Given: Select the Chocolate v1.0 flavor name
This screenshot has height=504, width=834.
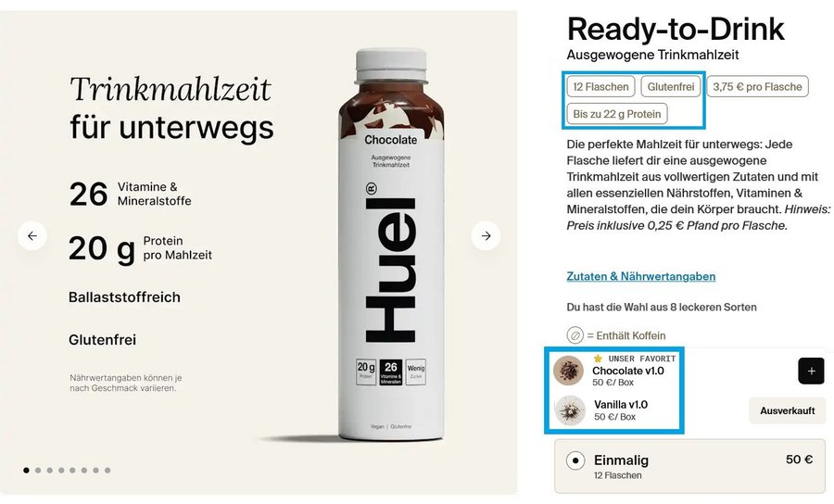Looking at the screenshot, I should tap(628, 371).
